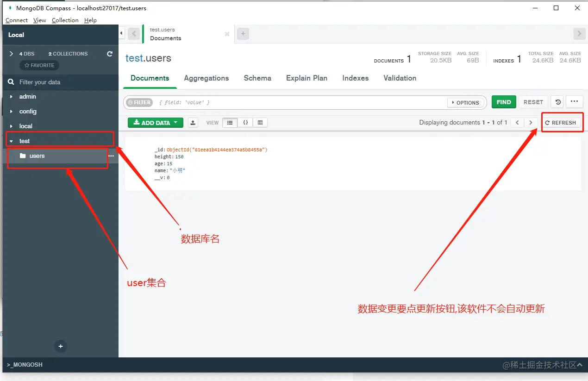
Task: Click the _id ObjectId value
Action: point(217,150)
